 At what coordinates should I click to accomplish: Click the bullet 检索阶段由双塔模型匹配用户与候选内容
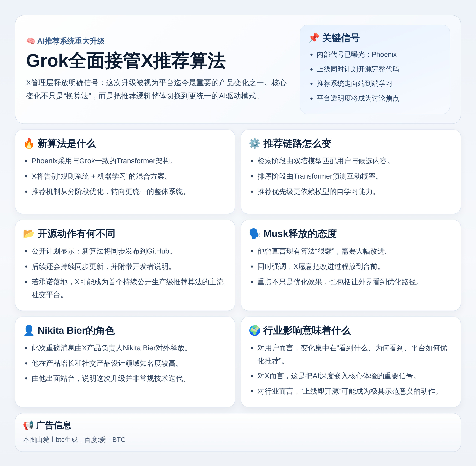click(x=324, y=161)
